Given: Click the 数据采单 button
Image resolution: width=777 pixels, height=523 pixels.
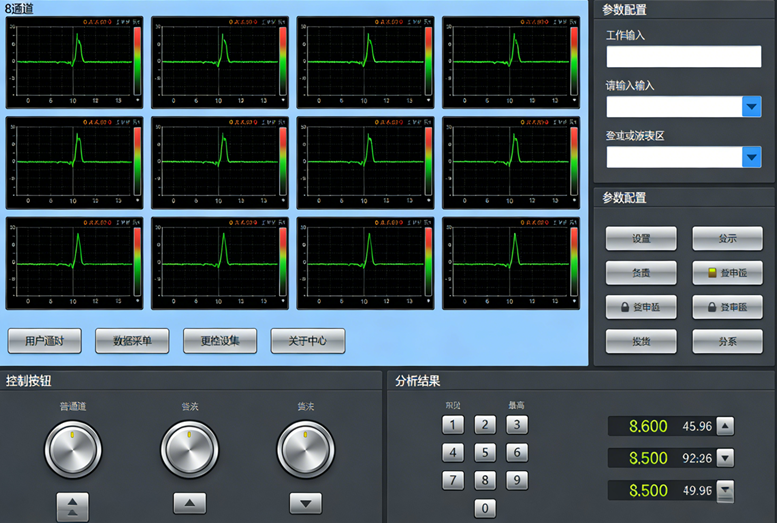Looking at the screenshot, I should 132,341.
